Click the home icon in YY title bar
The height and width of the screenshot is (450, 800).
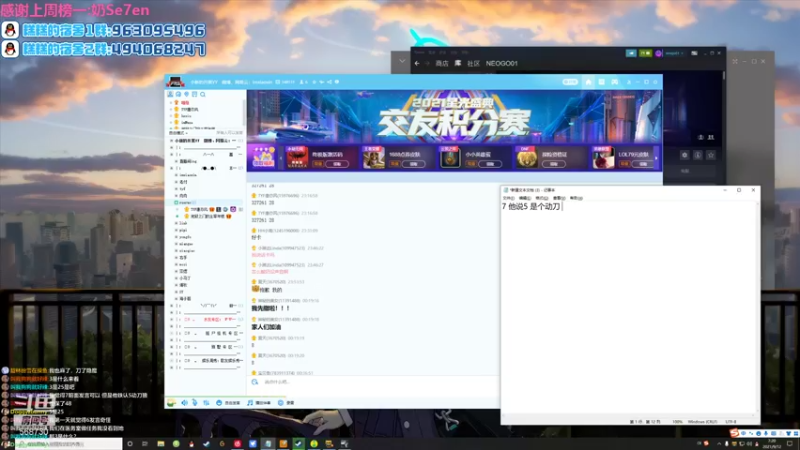[x=588, y=82]
